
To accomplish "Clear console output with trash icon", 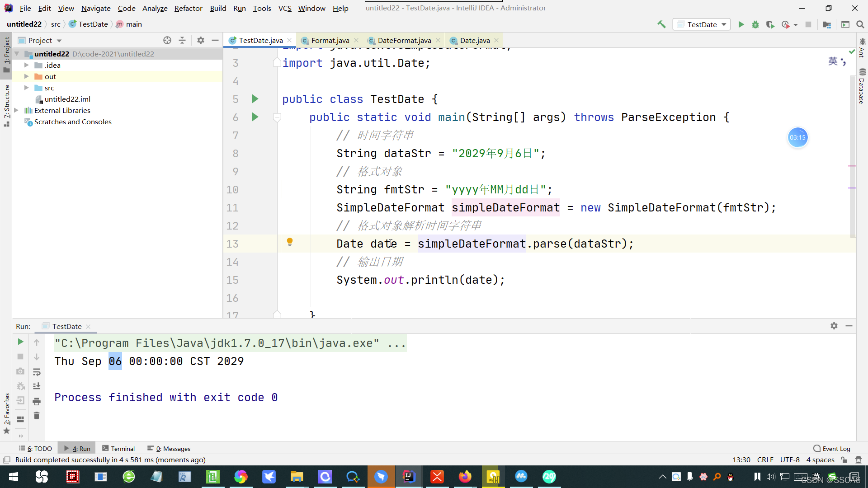I will (x=37, y=416).
